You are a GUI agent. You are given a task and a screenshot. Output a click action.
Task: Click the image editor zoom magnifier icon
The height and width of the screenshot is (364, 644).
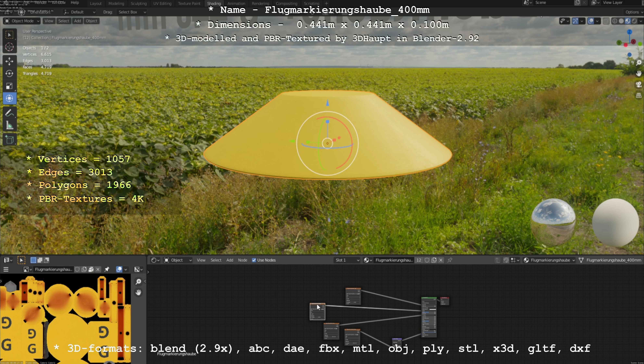pyautogui.click(x=138, y=281)
